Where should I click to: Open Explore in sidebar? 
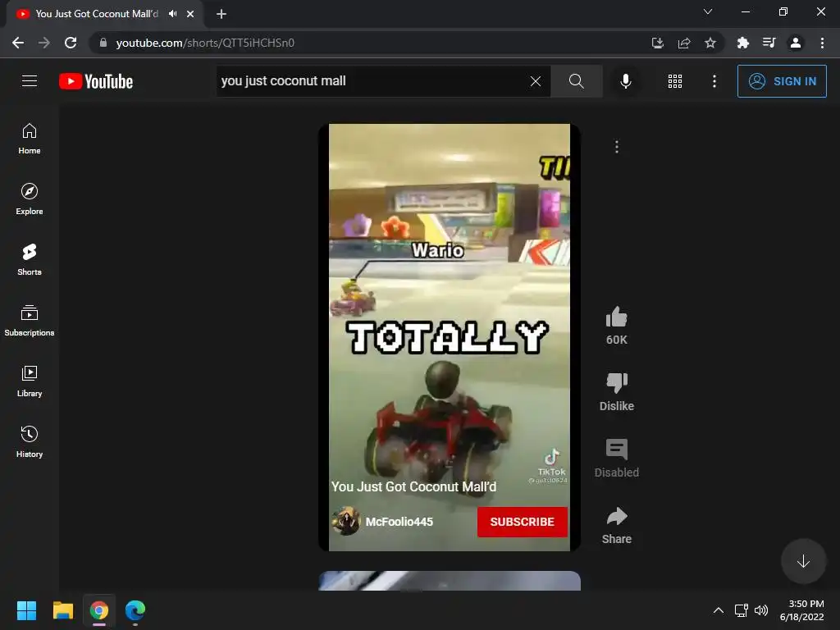coord(30,199)
